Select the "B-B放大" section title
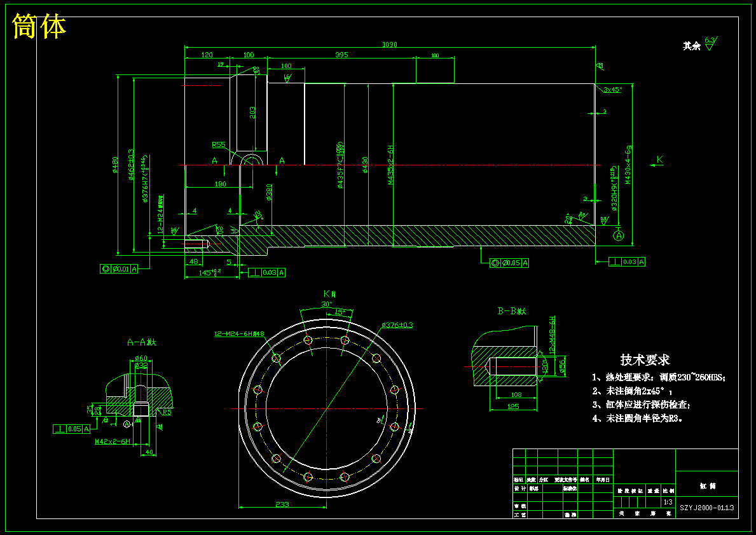Screen dimensions: 756x535 512,311
